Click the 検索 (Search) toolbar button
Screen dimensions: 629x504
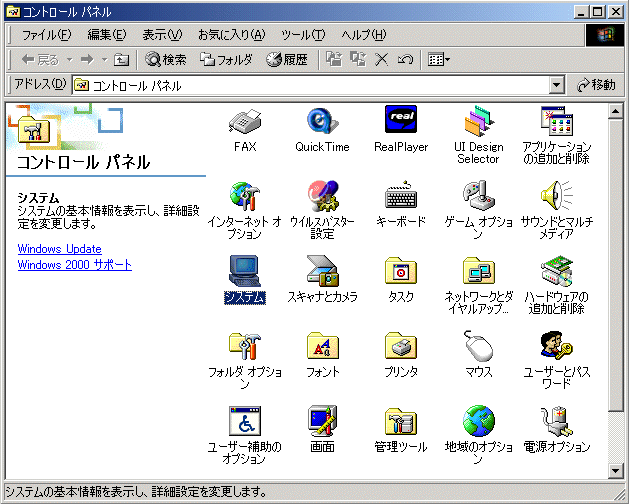[166, 60]
